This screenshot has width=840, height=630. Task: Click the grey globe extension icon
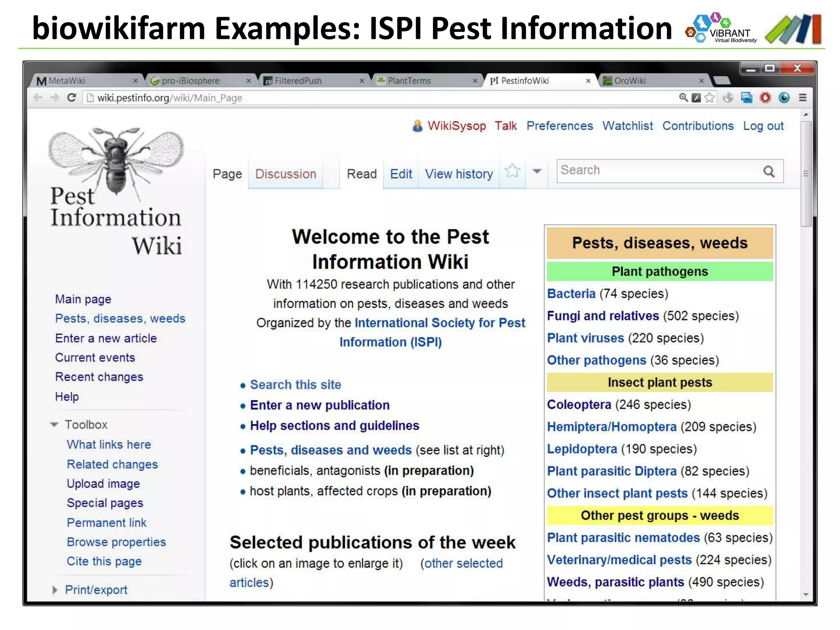pos(728,98)
